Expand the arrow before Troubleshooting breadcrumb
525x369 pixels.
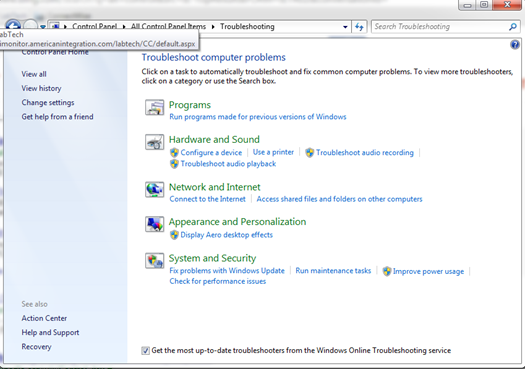coord(213,26)
